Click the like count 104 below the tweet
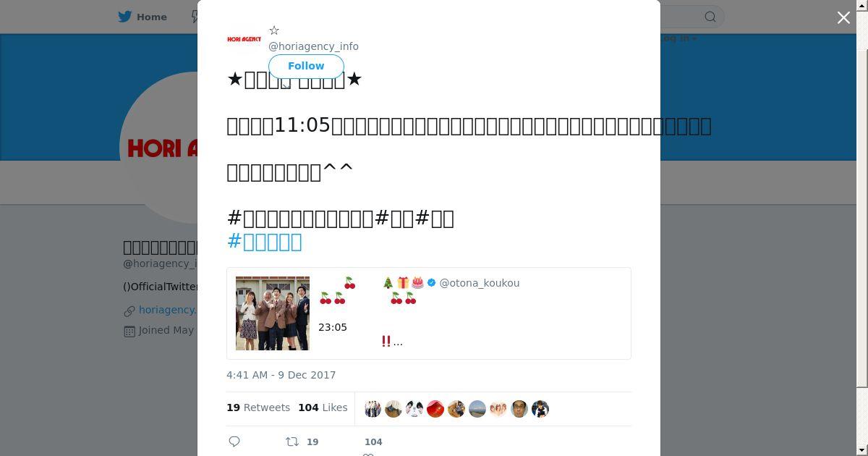This screenshot has width=868, height=456. pos(373,442)
